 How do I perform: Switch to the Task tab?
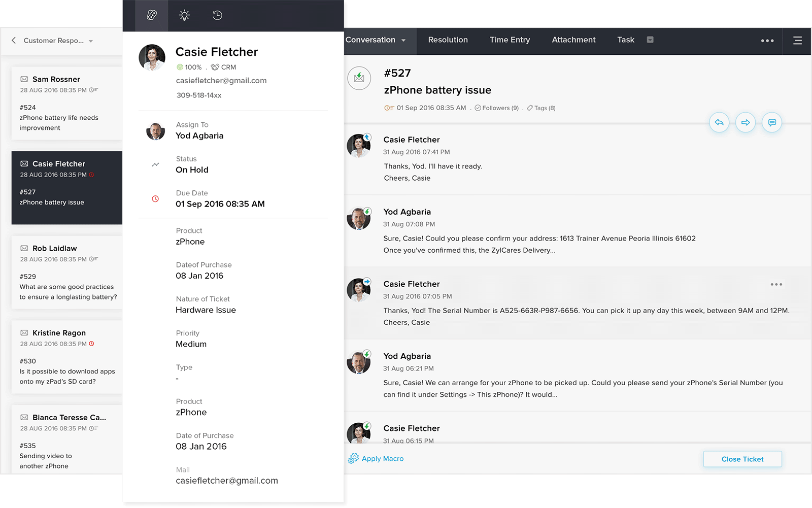coord(626,40)
